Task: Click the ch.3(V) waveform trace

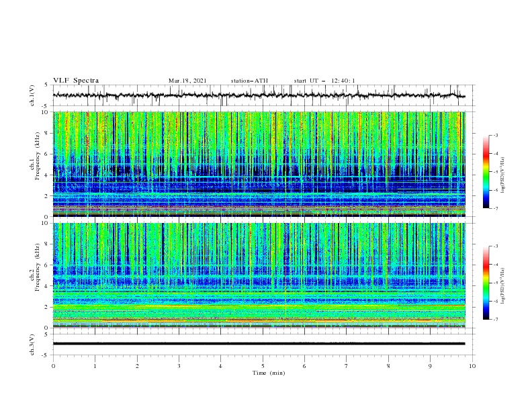Action: 259,344
